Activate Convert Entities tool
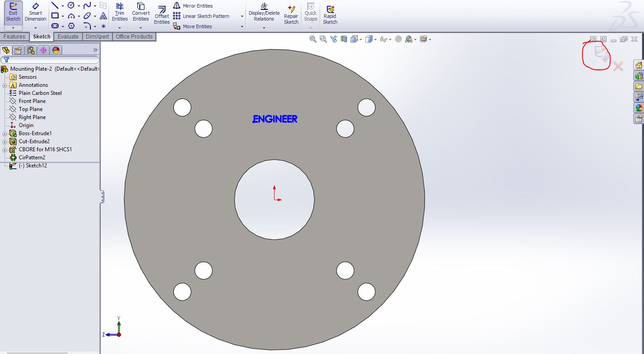644x354 pixels. [x=140, y=12]
